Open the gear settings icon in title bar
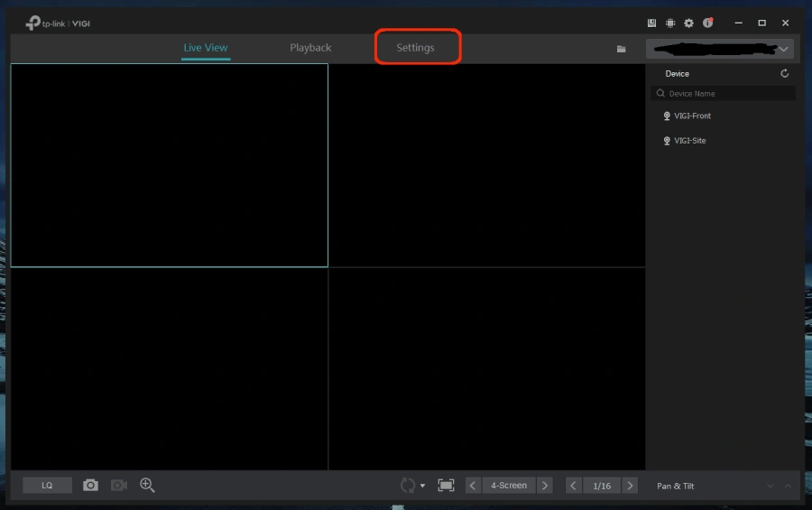Viewport: 812px width, 510px height. coord(688,23)
